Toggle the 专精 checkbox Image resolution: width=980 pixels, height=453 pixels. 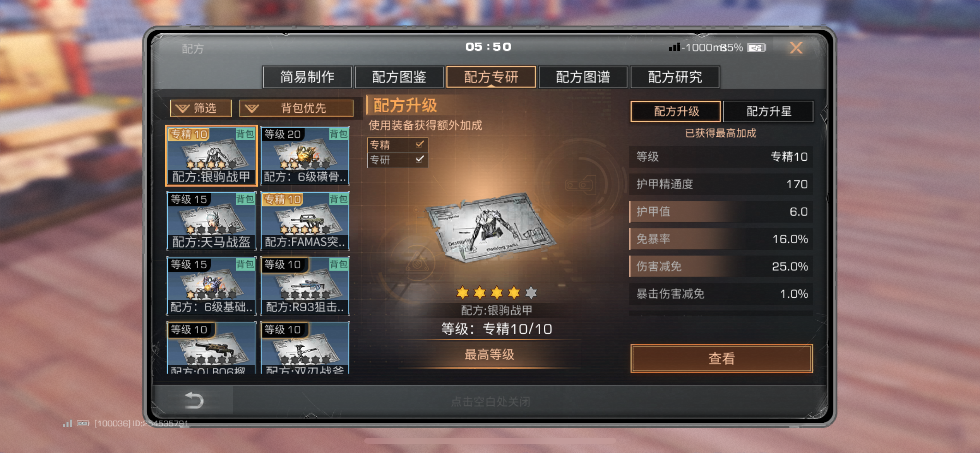click(x=420, y=144)
